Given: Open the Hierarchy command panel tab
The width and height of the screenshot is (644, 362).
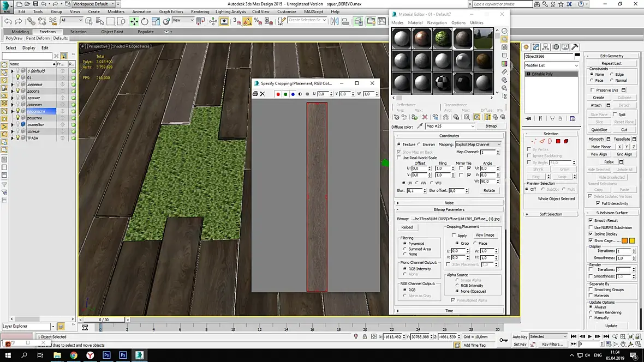Looking at the screenshot, I should 545,47.
